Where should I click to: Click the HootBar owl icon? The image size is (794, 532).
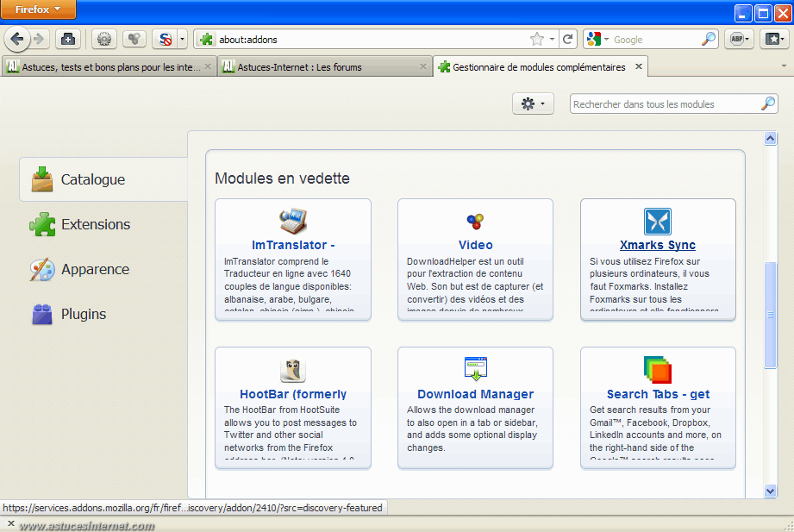point(293,370)
